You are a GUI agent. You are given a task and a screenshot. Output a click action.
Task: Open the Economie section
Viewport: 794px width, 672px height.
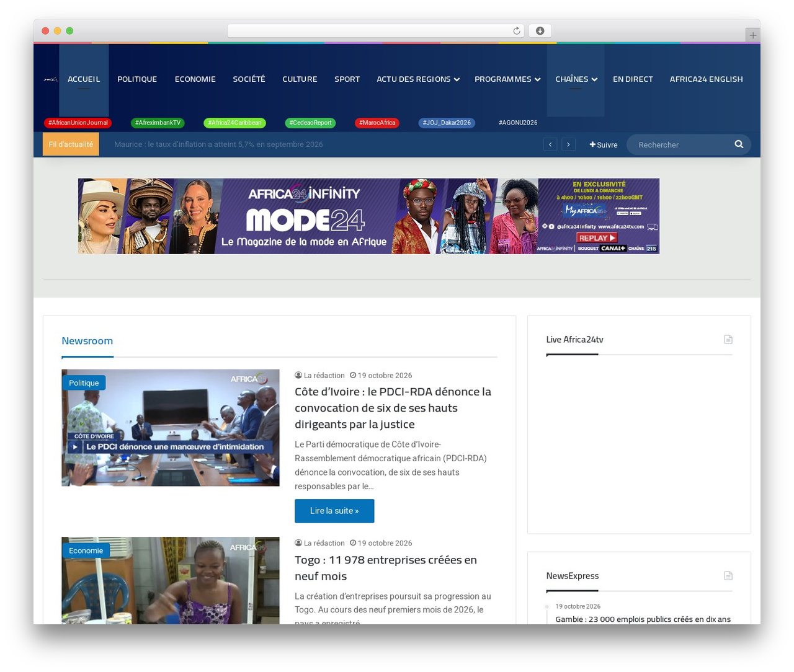(x=195, y=79)
